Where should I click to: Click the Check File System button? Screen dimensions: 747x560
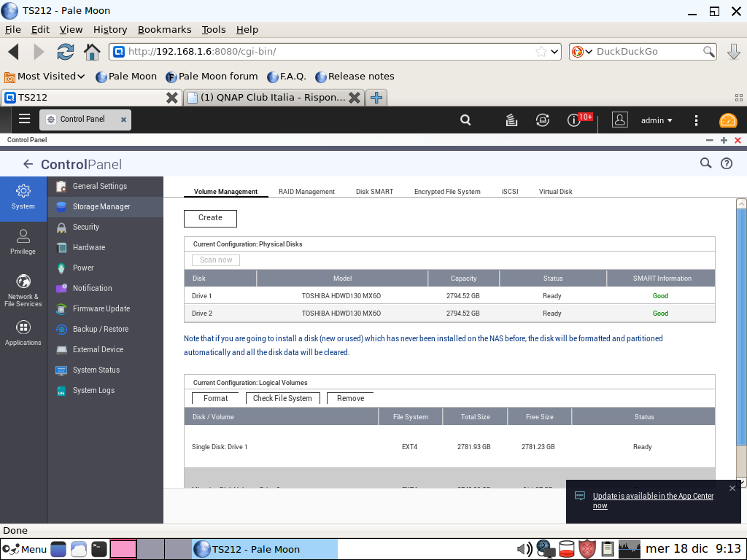pos(282,398)
